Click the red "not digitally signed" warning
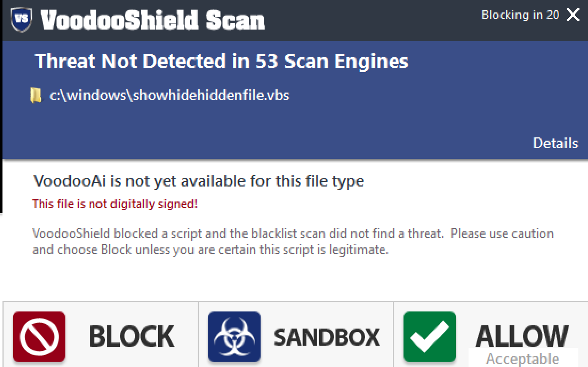The width and height of the screenshot is (588, 367). tap(115, 204)
